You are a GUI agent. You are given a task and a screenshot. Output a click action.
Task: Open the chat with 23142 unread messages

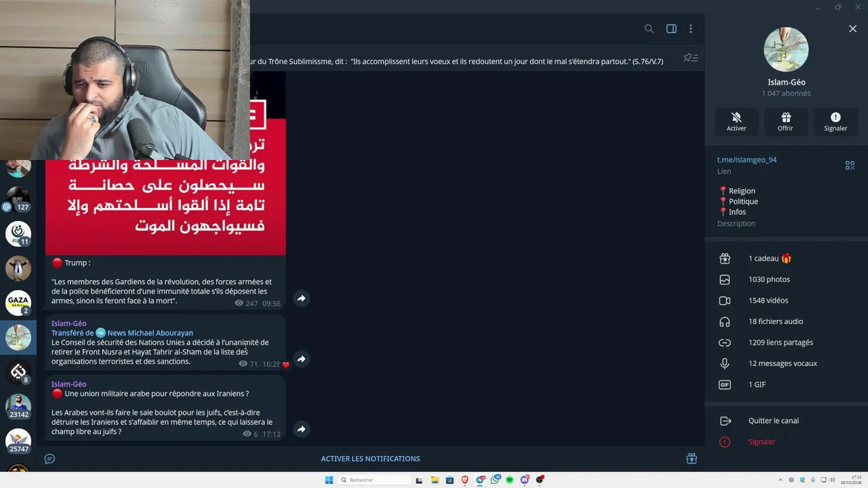click(x=18, y=407)
